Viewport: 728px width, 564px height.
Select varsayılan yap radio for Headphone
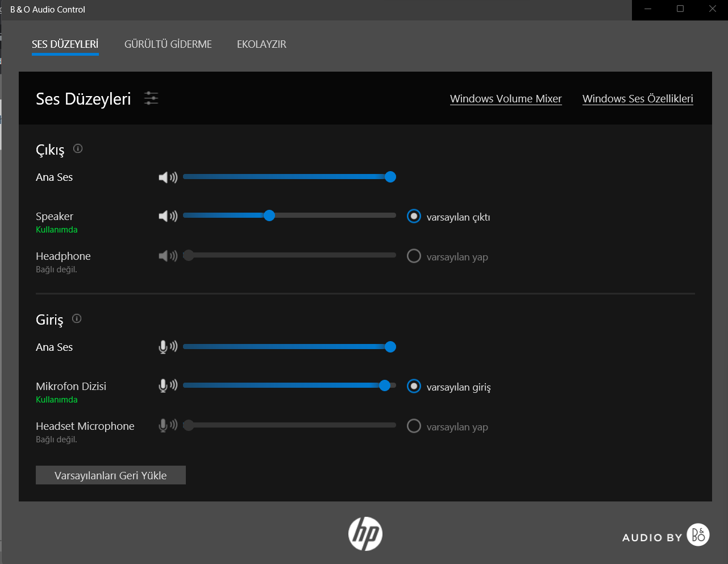click(x=414, y=256)
